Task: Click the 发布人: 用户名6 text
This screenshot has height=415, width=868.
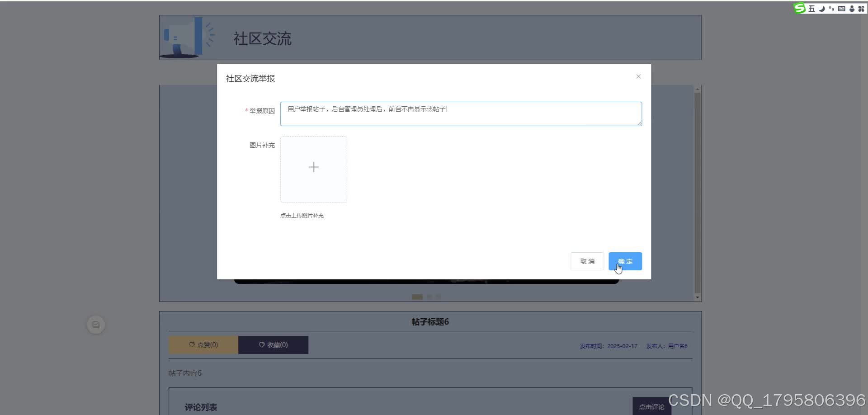Action: tap(667, 346)
